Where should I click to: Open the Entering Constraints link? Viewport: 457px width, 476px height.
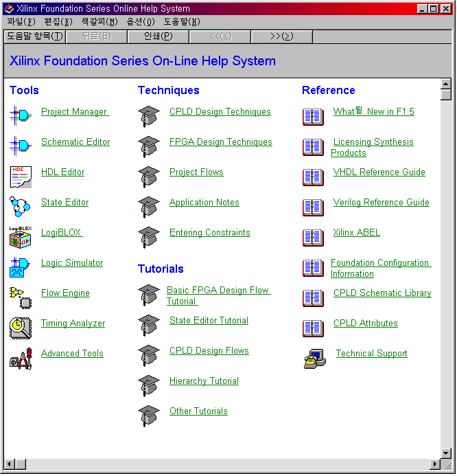click(x=210, y=233)
